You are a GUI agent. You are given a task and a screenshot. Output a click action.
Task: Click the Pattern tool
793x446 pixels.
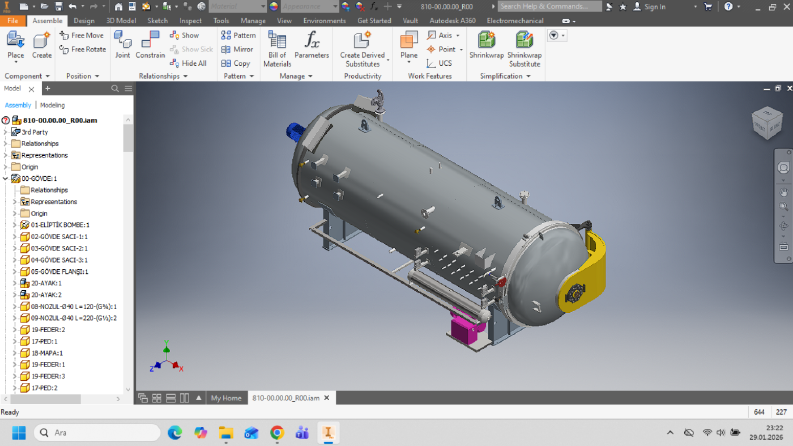click(x=238, y=35)
